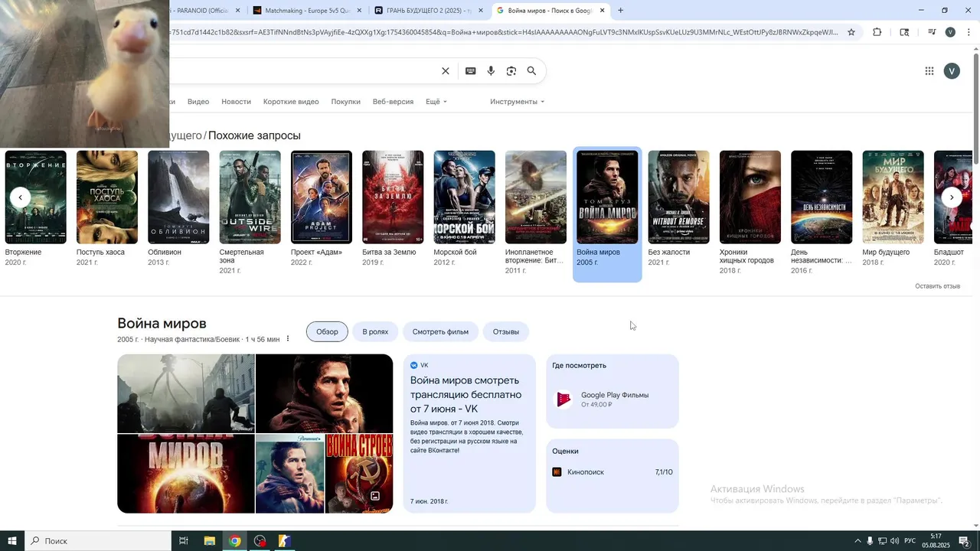The width and height of the screenshot is (980, 551).
Task: Show the previous movies in carousel
Action: [20, 197]
